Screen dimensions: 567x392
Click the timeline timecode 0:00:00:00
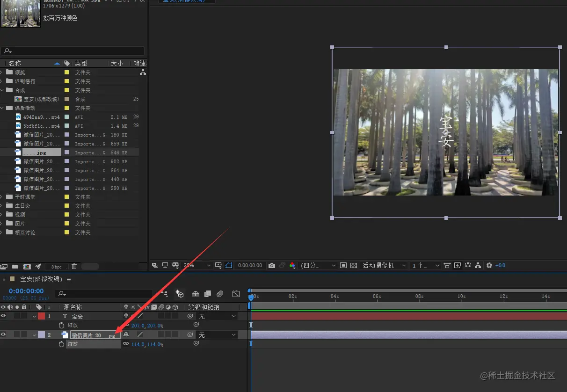(x=26, y=291)
